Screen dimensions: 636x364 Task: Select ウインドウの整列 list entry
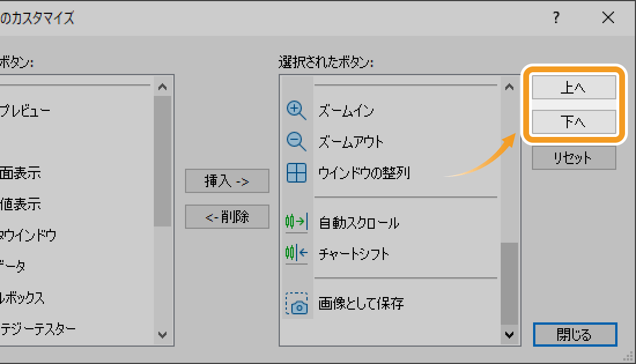tap(364, 173)
